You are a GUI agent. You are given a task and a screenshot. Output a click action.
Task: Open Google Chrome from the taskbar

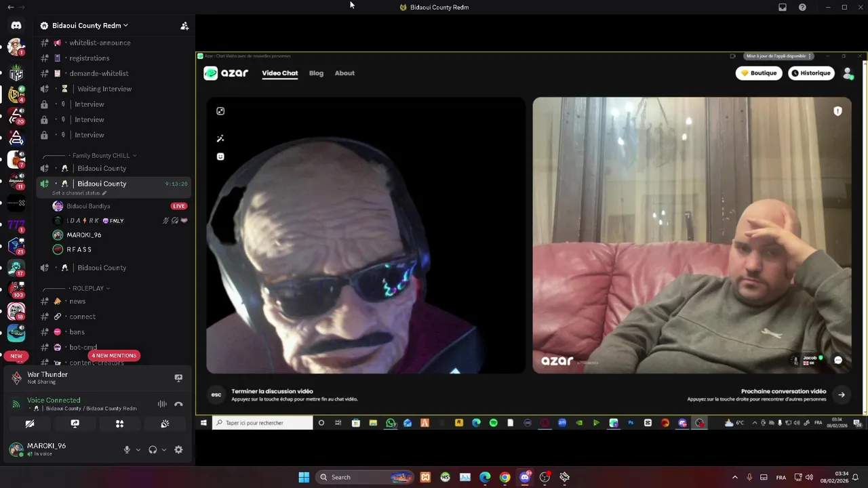coord(505,477)
